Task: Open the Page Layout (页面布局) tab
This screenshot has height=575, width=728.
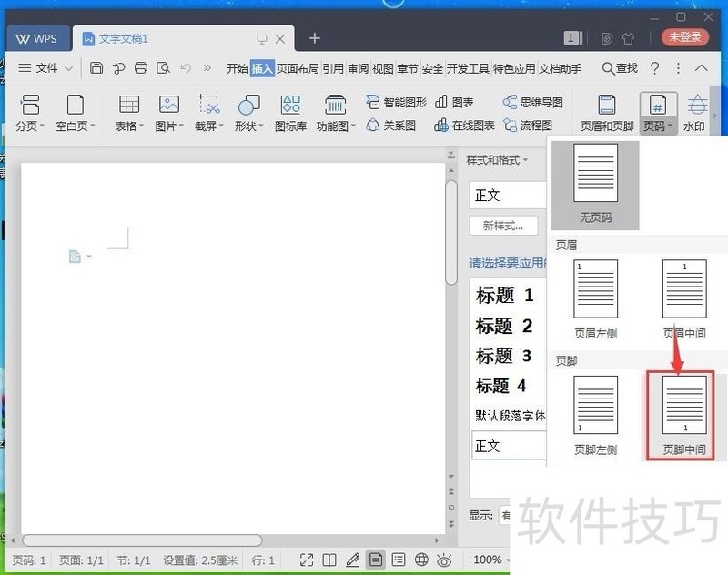Action: pyautogui.click(x=298, y=68)
